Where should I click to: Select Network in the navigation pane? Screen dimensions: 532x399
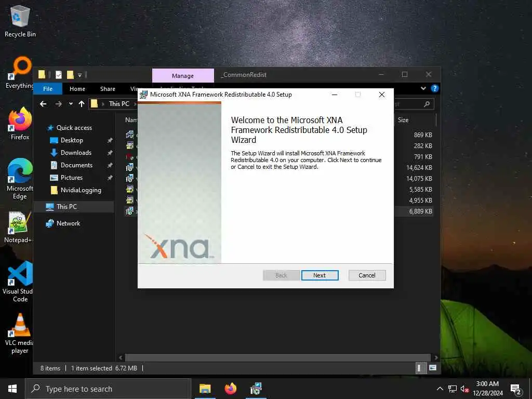click(x=68, y=223)
